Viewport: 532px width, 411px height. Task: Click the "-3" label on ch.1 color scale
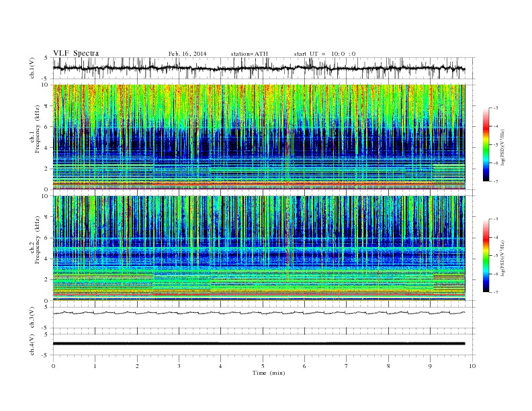pos(495,108)
